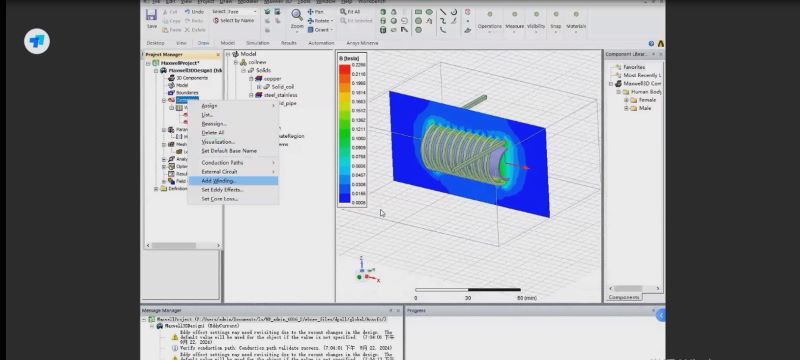Open the Ansys Minerva ribbon tab
This screenshot has height=360, width=800.
pos(362,43)
